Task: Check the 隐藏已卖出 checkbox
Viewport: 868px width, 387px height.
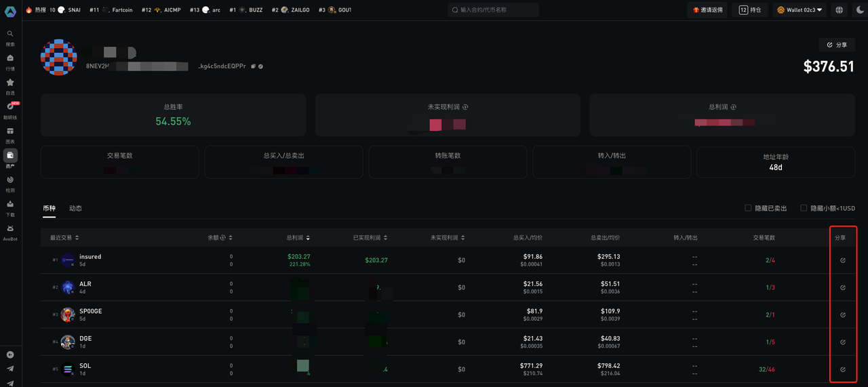Action: coord(748,208)
